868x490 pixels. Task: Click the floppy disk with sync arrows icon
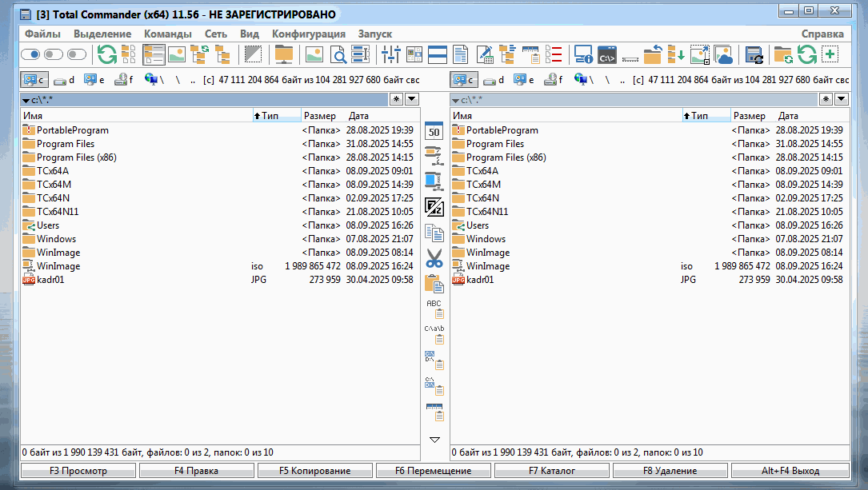tap(754, 54)
